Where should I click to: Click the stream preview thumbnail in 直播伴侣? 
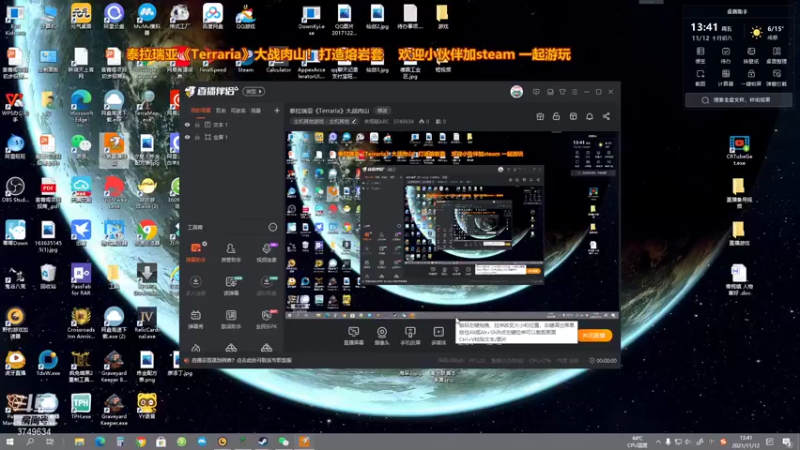(x=452, y=224)
